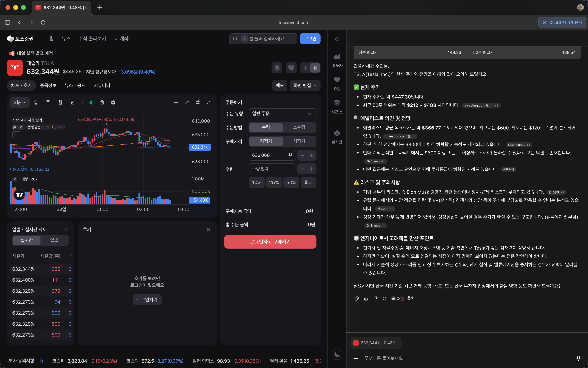Open the 실시간 sidebar panel icon
588x368 pixels.
click(337, 133)
